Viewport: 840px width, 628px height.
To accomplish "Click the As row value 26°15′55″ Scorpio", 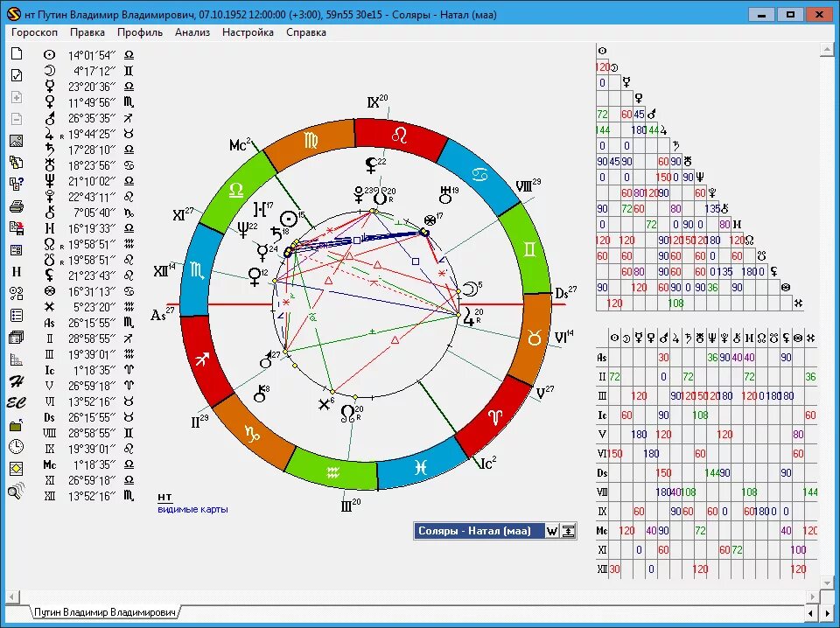I will 92,323.
